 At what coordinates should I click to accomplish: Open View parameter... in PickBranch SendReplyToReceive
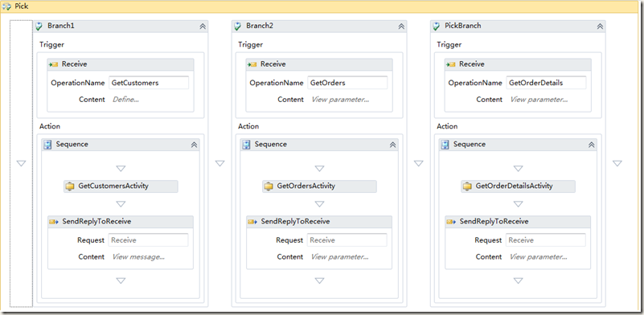coord(539,257)
